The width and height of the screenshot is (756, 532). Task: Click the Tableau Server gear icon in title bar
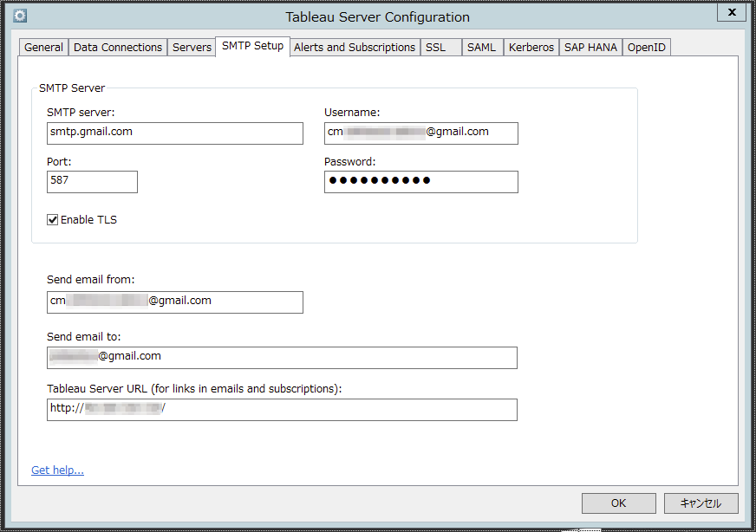tap(20, 15)
